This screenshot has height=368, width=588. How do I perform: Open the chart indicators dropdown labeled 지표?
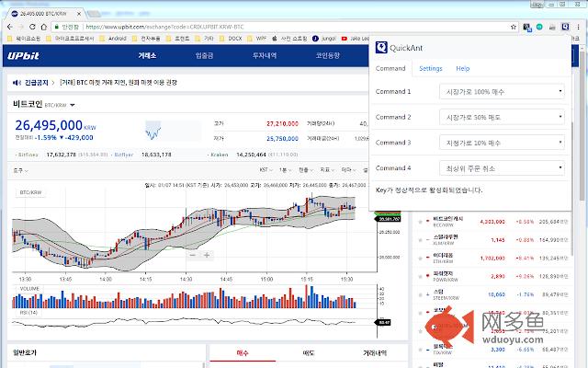(327, 170)
